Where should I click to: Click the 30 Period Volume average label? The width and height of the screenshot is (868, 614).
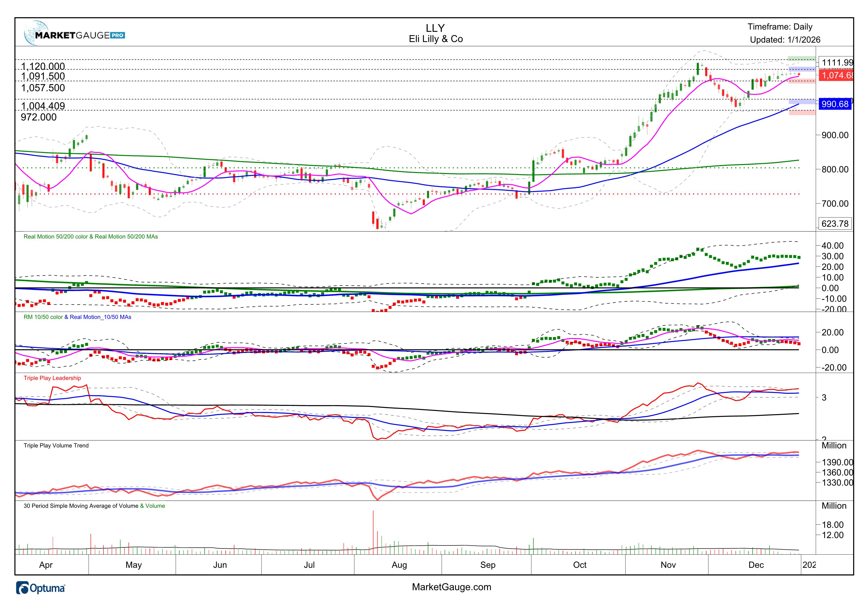click(x=80, y=506)
